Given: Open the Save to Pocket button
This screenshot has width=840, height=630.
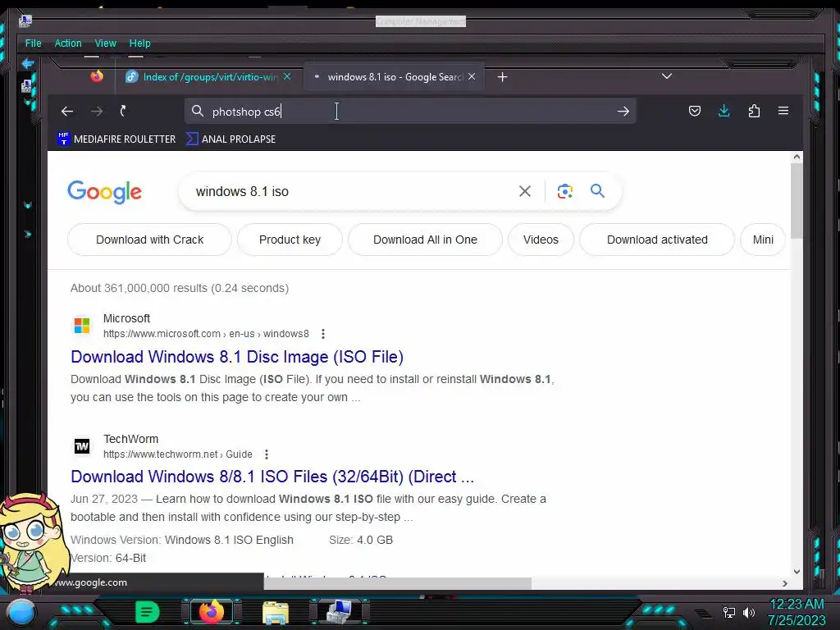Looking at the screenshot, I should [x=695, y=111].
